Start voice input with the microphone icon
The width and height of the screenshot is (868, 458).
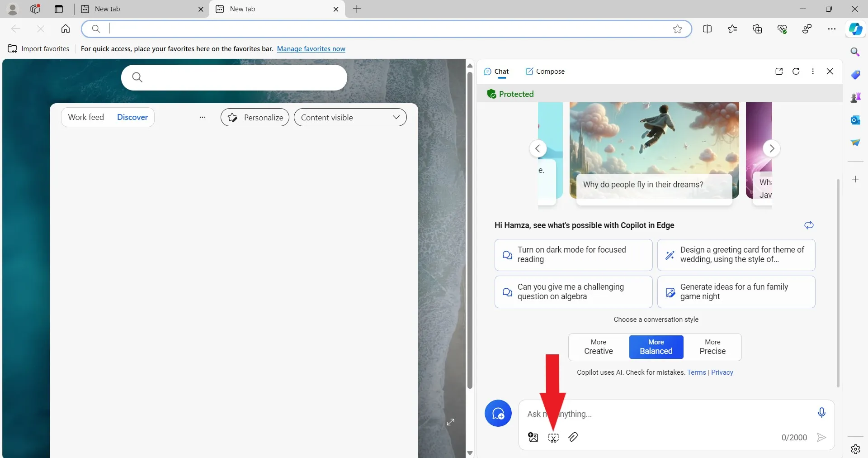click(821, 412)
